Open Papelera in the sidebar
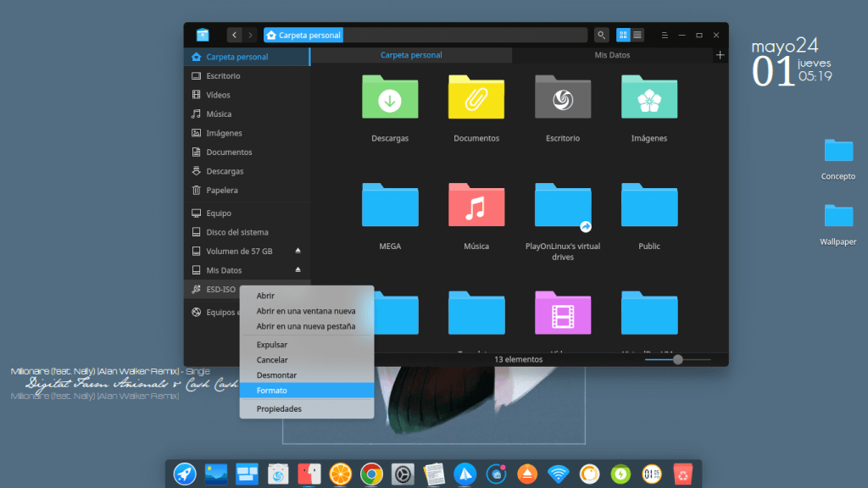868x488 pixels. coord(222,191)
